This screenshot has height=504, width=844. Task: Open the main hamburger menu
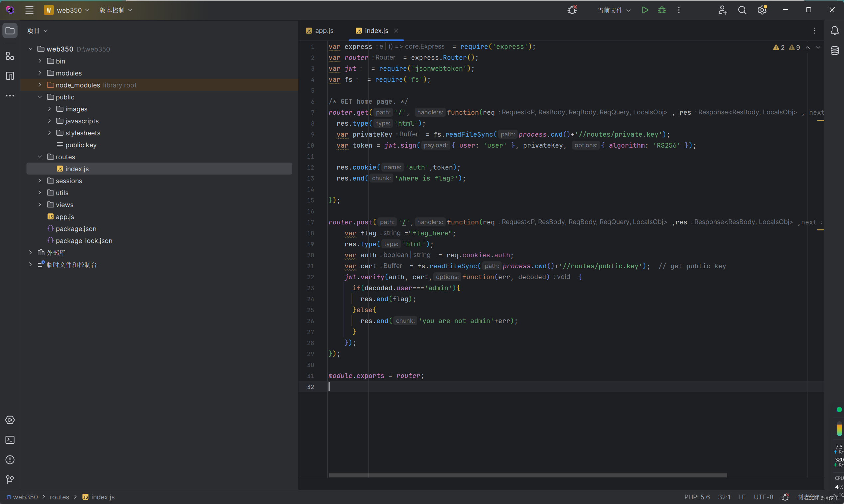(x=29, y=10)
